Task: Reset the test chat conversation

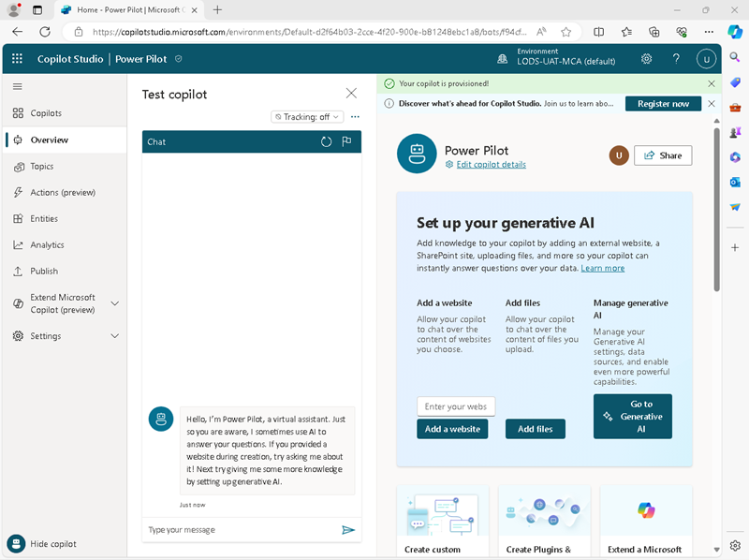Action: coord(326,141)
